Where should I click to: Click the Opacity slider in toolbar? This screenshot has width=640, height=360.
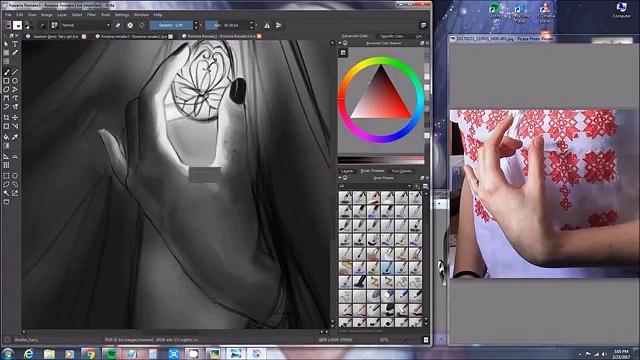tap(171, 25)
